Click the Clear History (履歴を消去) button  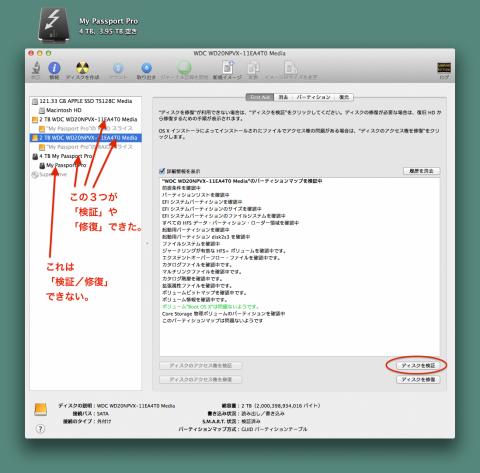coord(422,171)
